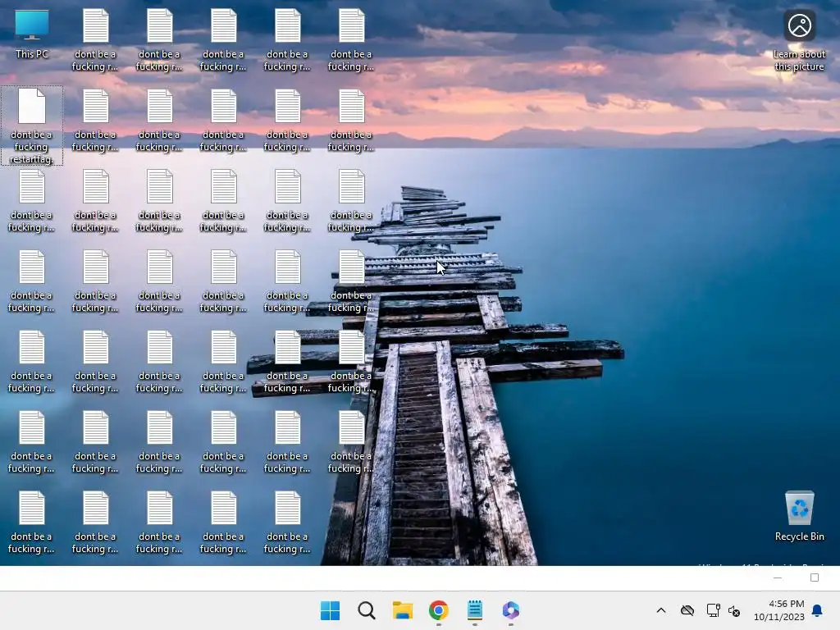This screenshot has width=840, height=630.
Task: Switch to Google Chrome on taskbar
Action: [438, 610]
